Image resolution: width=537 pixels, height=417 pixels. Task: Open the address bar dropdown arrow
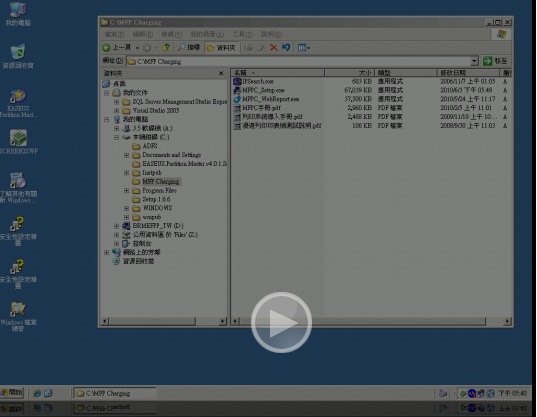pos(474,61)
